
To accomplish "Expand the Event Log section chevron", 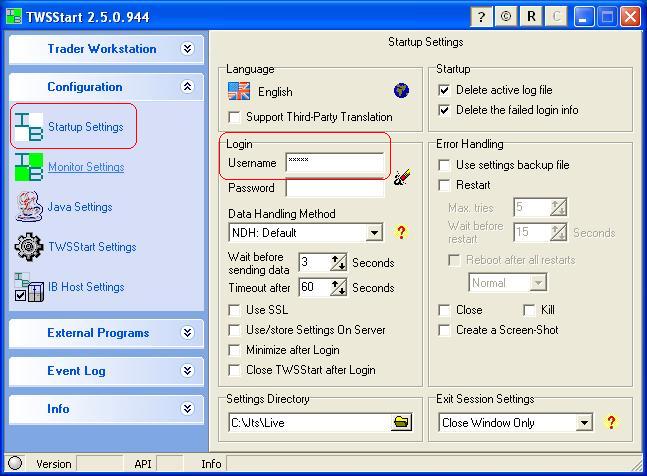I will pyautogui.click(x=187, y=371).
